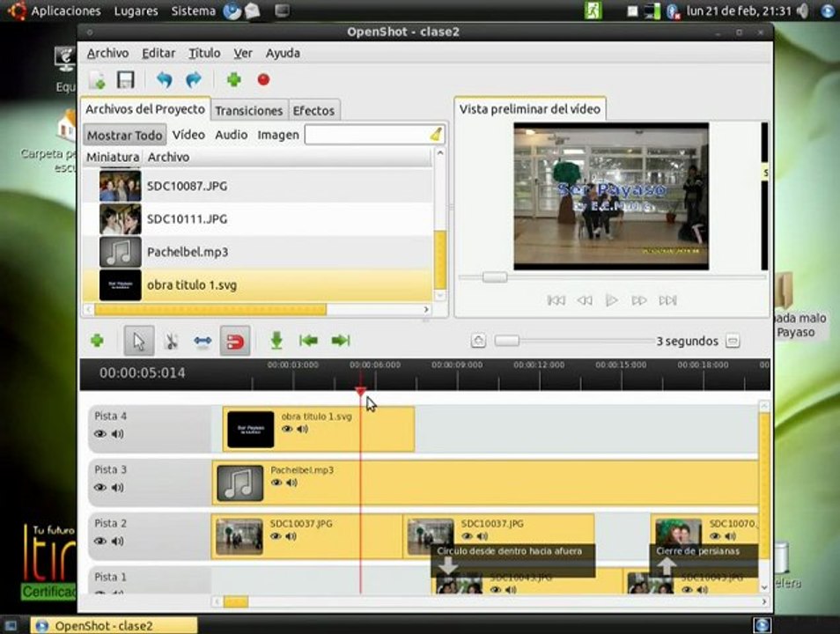Select SDC10087.JPG in project files
Image resolution: width=840 pixels, height=634 pixels.
258,186
